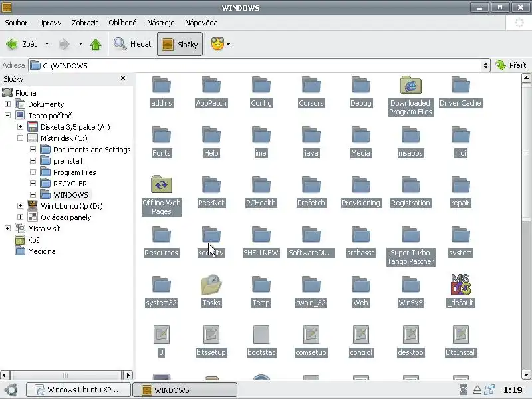Open the Oblíbené menu
Image resolution: width=532 pixels, height=399 pixels.
coord(122,23)
